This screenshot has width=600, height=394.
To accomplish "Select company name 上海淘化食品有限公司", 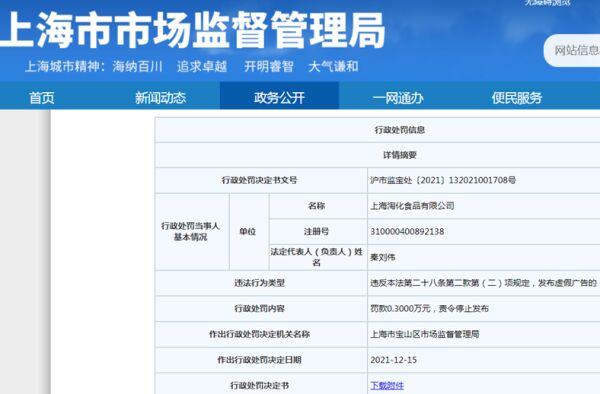I will click(412, 206).
